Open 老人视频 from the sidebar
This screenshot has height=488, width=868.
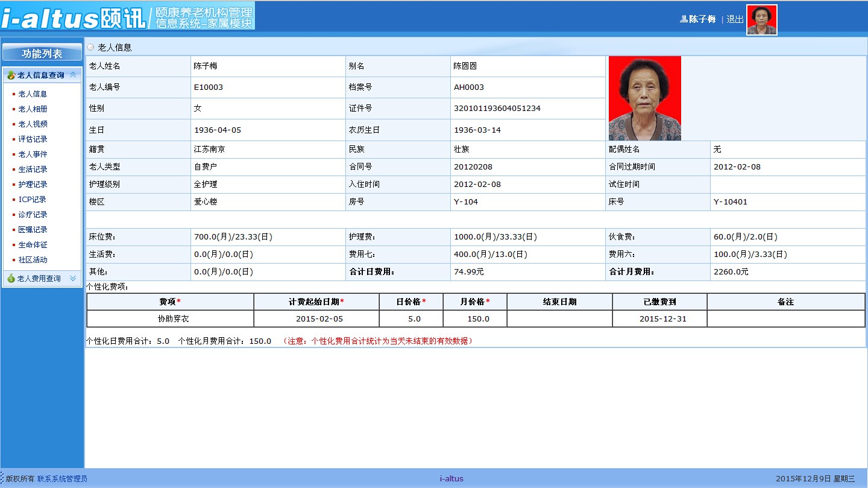click(33, 124)
